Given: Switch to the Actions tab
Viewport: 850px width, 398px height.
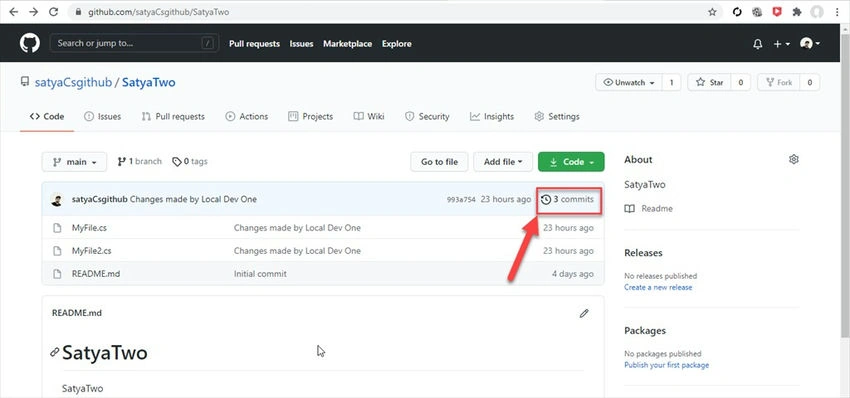Looking at the screenshot, I should click(x=247, y=117).
